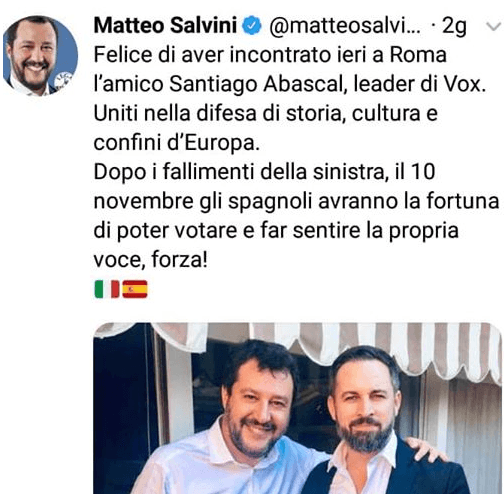Click the word novembre in the tweet
The image size is (504, 494).
point(143,201)
